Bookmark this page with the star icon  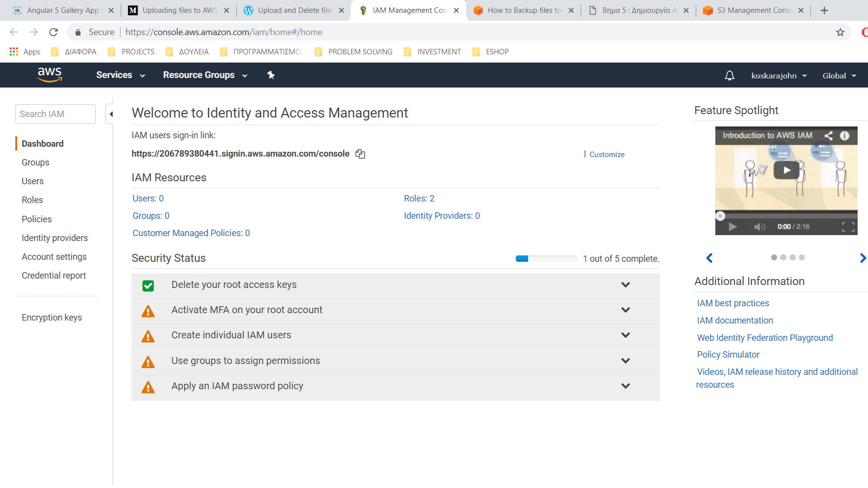click(x=840, y=32)
